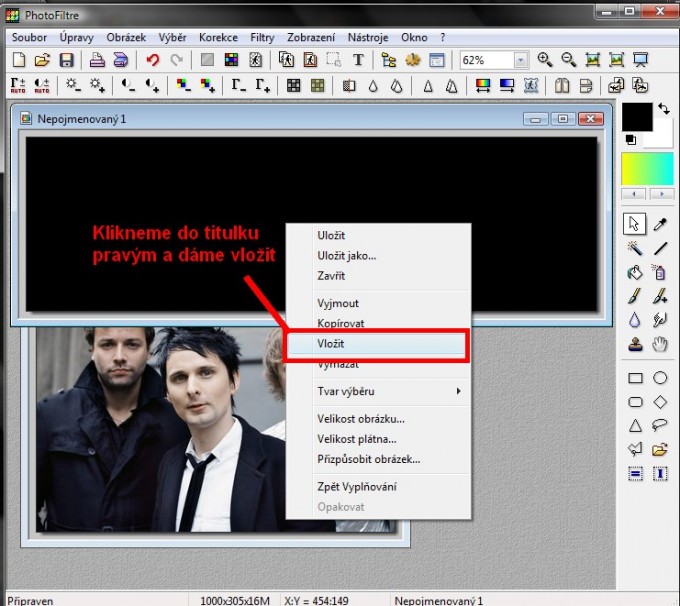Choose Uložit jako... in context menu
The image size is (680, 606).
coord(378,256)
